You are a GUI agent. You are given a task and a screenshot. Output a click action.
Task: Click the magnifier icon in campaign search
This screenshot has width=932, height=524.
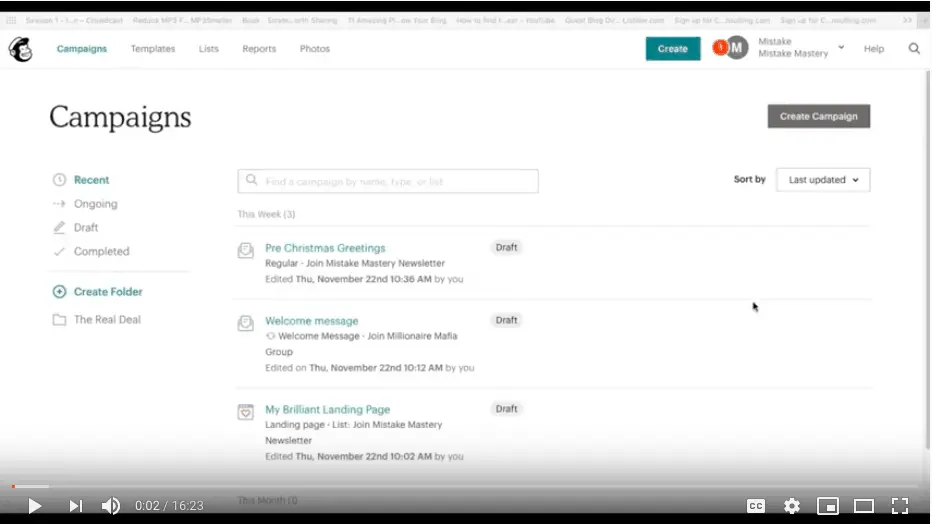click(x=251, y=180)
